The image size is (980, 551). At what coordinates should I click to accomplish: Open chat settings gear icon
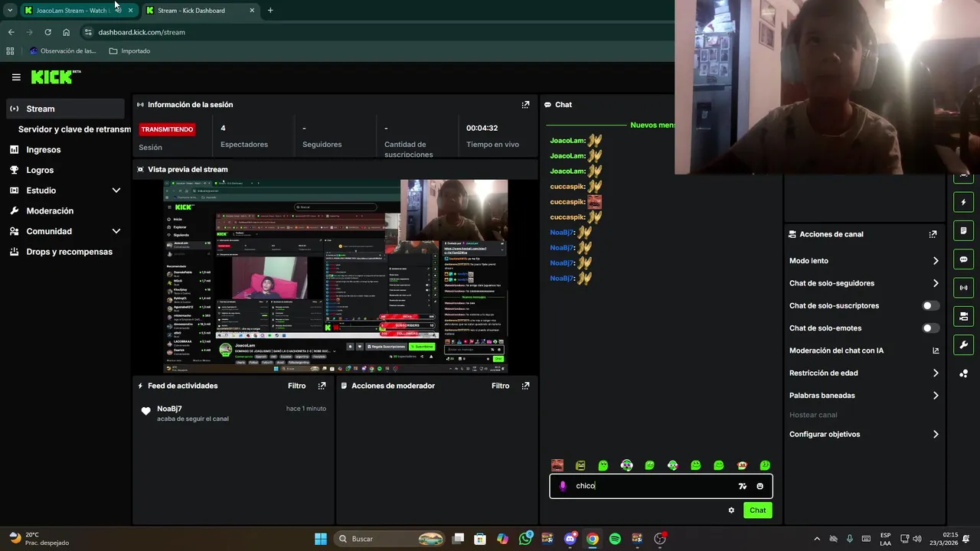(x=731, y=510)
